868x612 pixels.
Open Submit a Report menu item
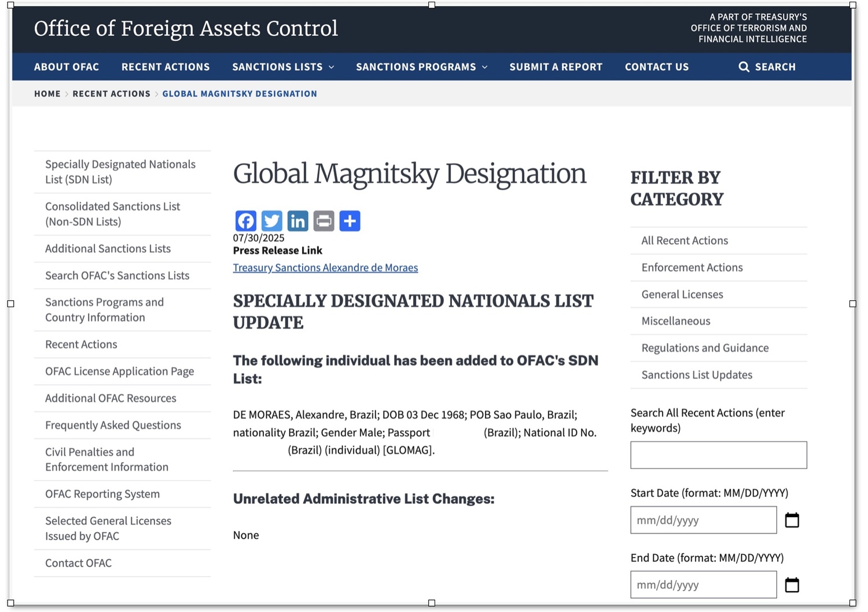click(556, 67)
